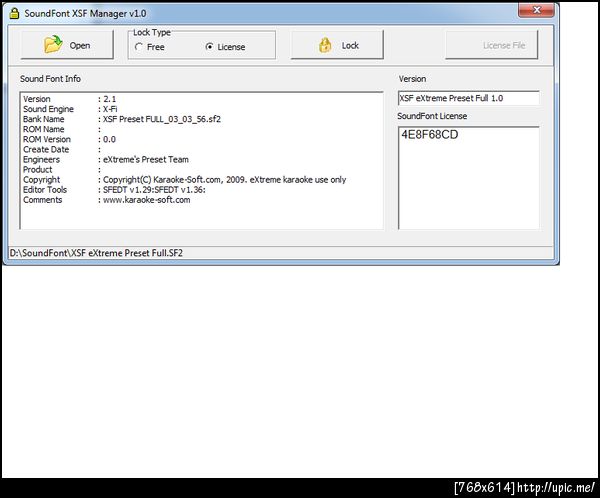Click the Product row label
Image resolution: width=600 pixels, height=498 pixels.
38,170
